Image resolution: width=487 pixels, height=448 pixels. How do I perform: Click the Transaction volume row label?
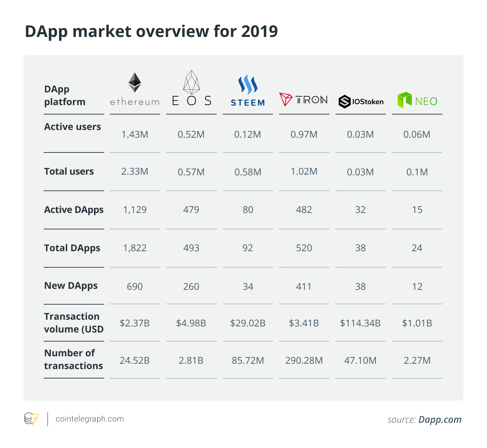(74, 323)
